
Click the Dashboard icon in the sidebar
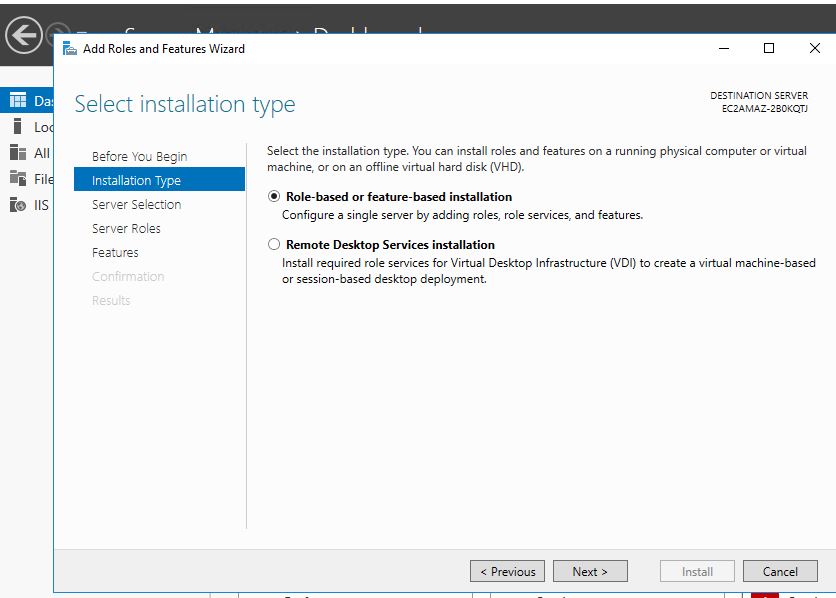click(17, 100)
